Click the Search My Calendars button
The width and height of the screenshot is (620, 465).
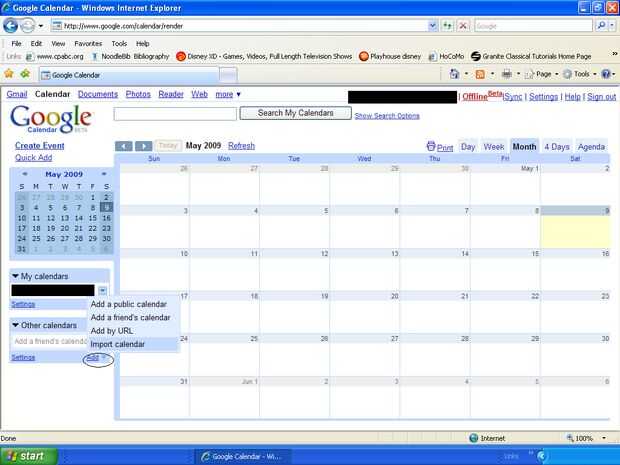pos(295,113)
